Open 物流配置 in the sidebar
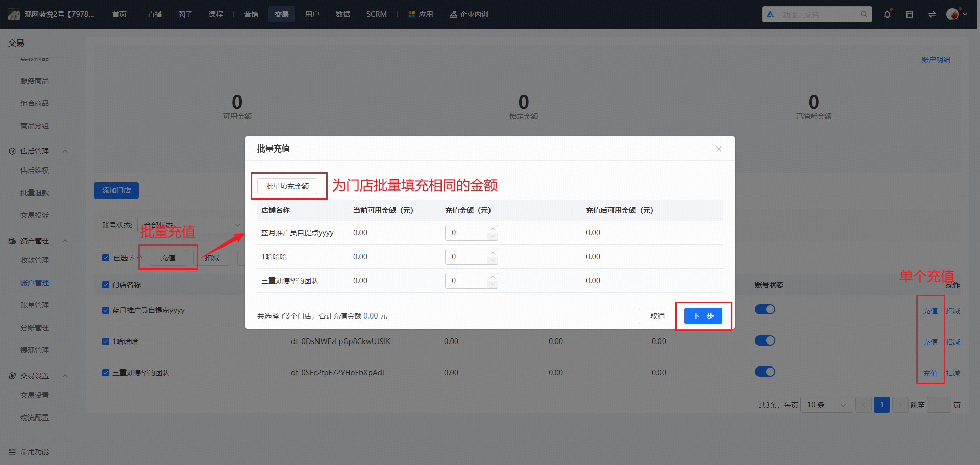This screenshot has width=980, height=465. (x=35, y=418)
